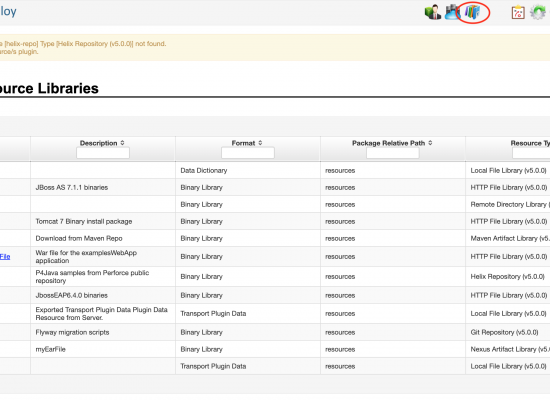The image size is (550, 400).
Task: Select 'Git Repository (v5.0.0)' resource type cell
Action: (x=504, y=332)
